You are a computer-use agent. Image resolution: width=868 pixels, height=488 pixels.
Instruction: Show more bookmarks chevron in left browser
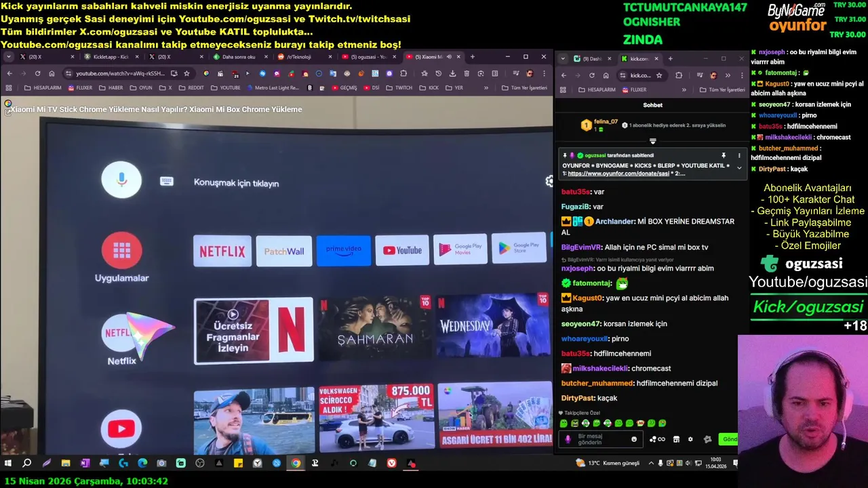pyautogui.click(x=486, y=87)
